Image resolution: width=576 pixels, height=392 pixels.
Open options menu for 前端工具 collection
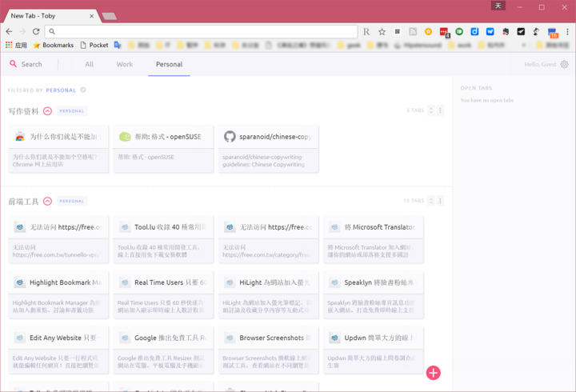click(440, 201)
